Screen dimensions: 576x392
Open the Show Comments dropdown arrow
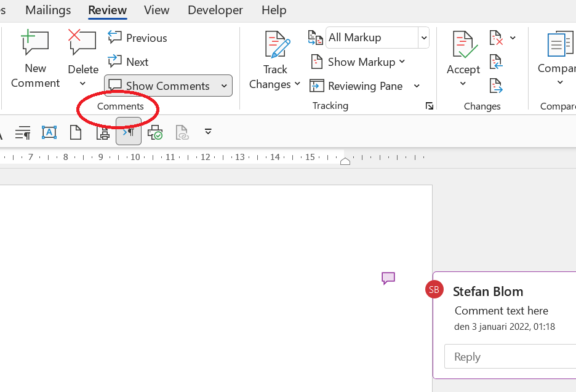click(x=224, y=86)
